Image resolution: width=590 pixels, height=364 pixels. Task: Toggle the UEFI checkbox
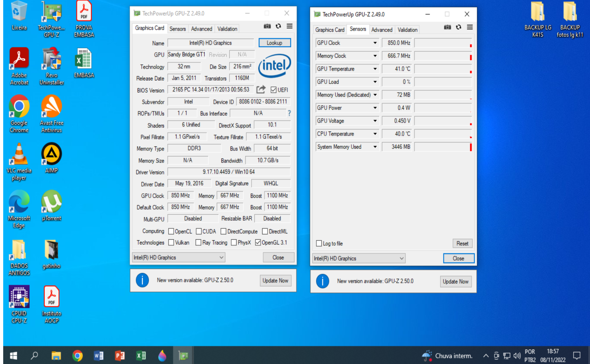pyautogui.click(x=273, y=90)
